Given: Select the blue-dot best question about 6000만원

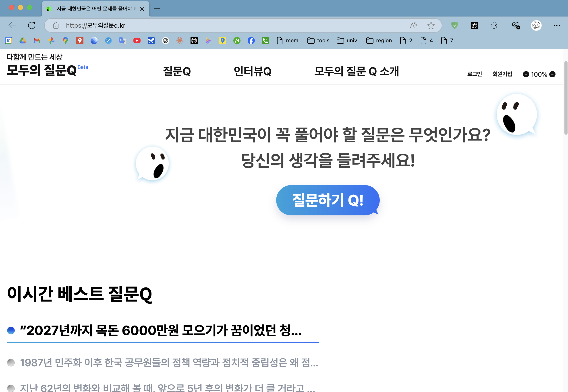Looking at the screenshot, I should click(161, 330).
